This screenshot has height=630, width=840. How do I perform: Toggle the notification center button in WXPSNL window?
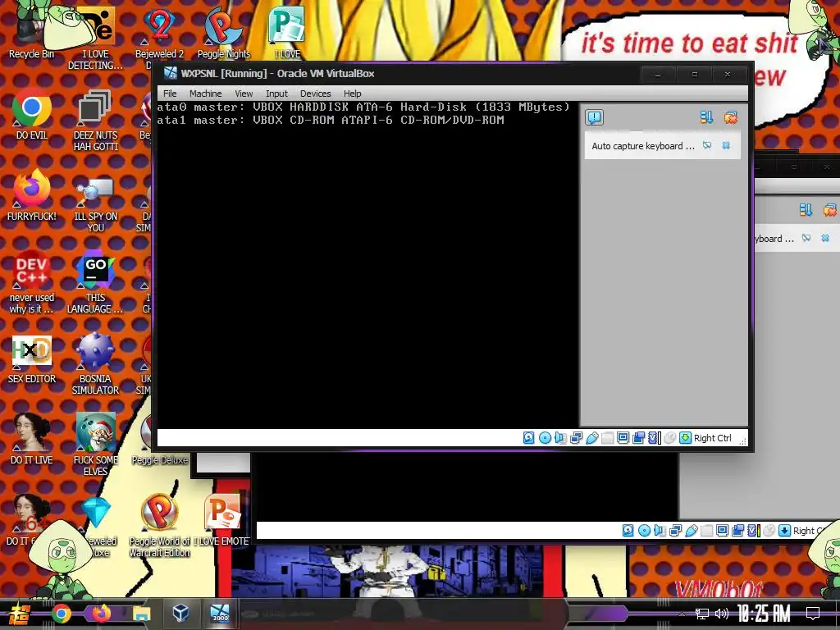coord(594,117)
